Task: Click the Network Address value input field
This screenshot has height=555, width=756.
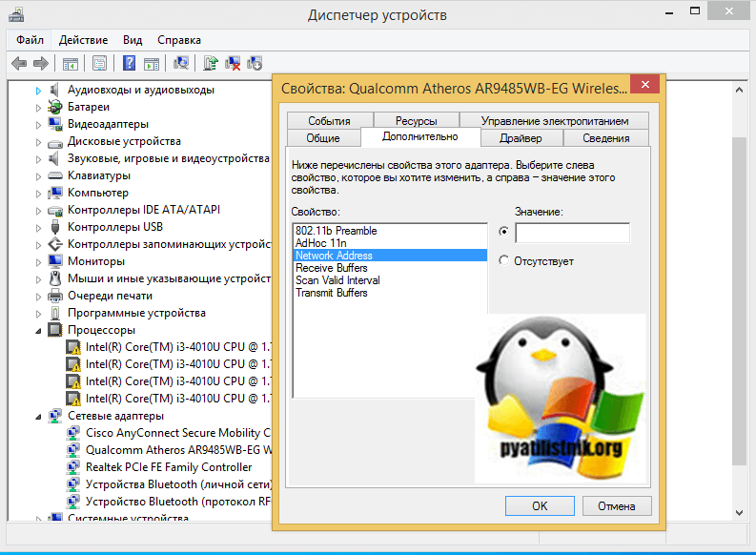Action: [x=572, y=233]
